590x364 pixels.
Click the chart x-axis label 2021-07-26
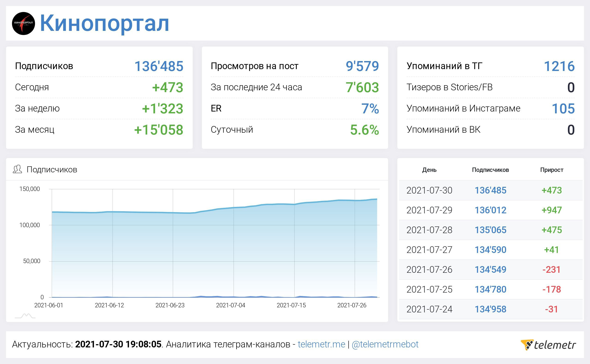pos(352,305)
